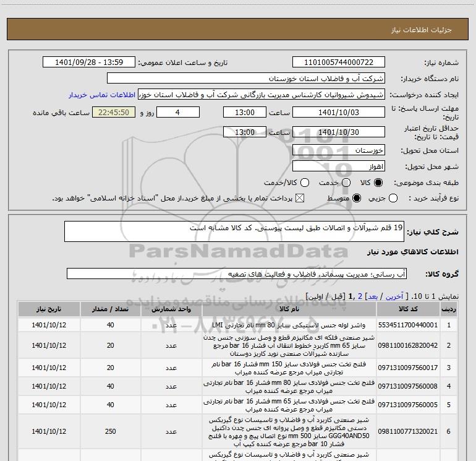Click the تعداد / مقدار column header
The width and height of the screenshot is (476, 461).
(110, 309)
